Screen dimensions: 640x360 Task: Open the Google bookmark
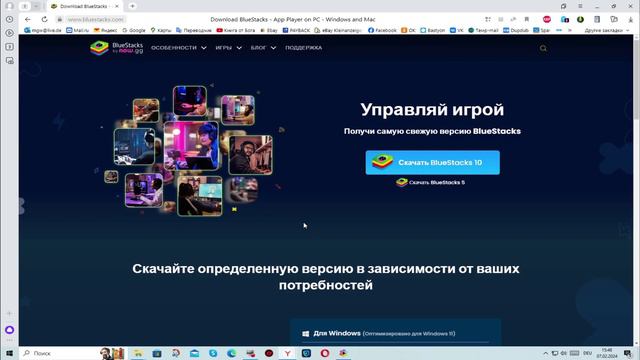[133, 30]
